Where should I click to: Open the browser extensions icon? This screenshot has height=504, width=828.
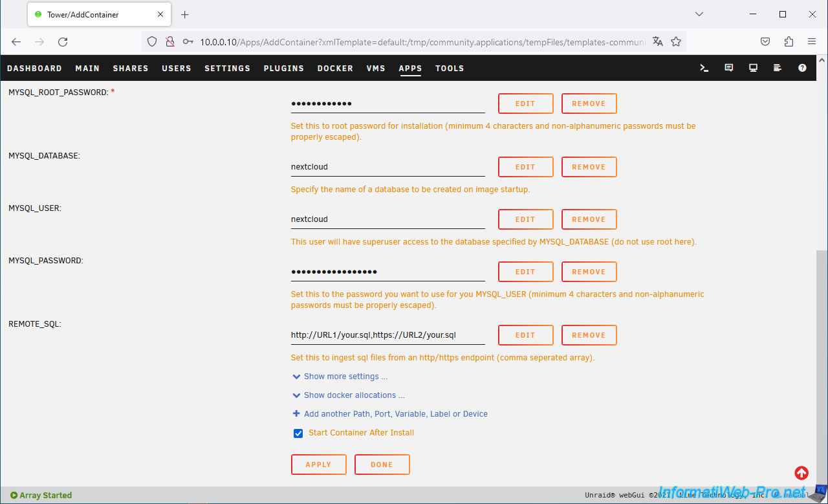[x=789, y=41]
